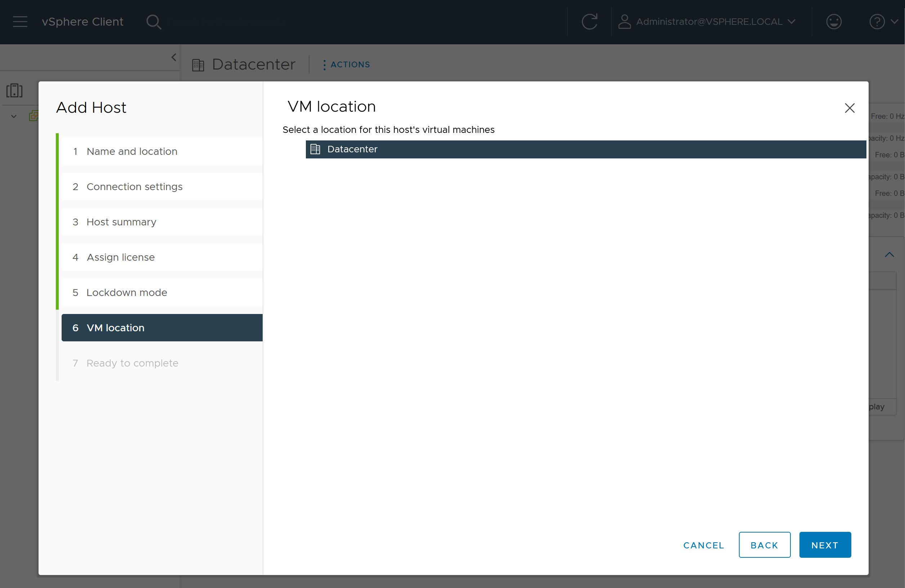Collapse the left inventory pane
905x588 pixels.
click(174, 57)
